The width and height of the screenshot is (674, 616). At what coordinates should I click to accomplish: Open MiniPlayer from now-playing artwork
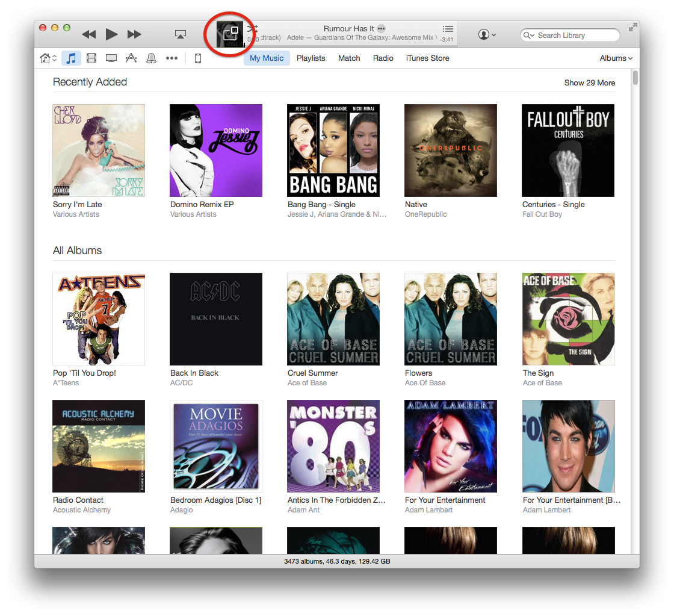[x=229, y=34]
